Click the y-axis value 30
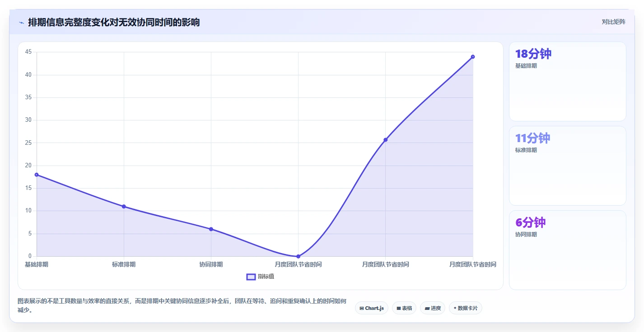The width and height of the screenshot is (644, 332). [28, 120]
